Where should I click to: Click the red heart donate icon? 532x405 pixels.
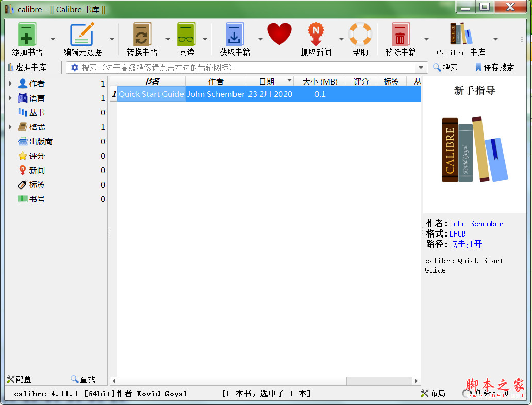279,34
